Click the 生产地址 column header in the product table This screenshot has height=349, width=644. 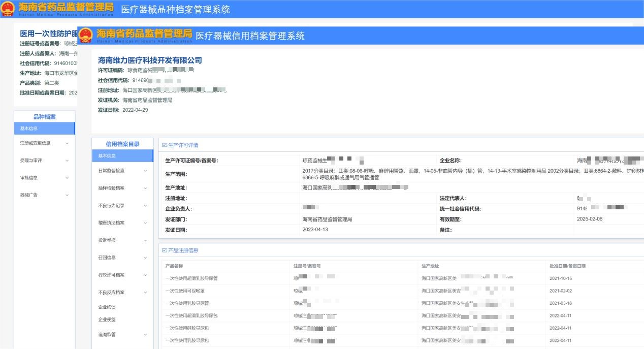(430, 266)
